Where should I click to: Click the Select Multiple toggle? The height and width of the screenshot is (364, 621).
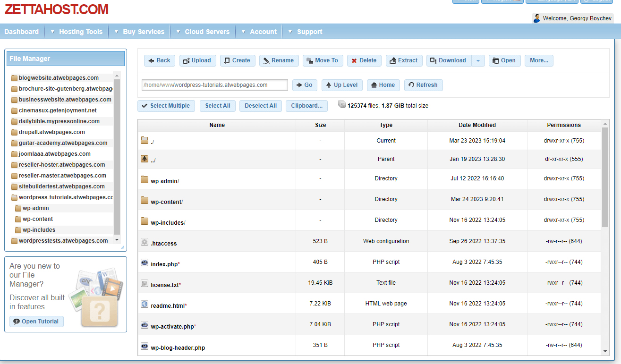[166, 106]
